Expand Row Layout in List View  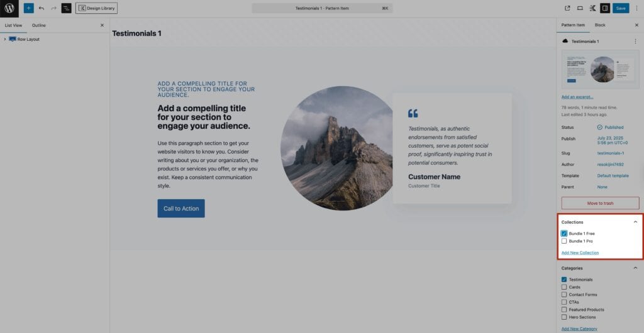coord(5,39)
